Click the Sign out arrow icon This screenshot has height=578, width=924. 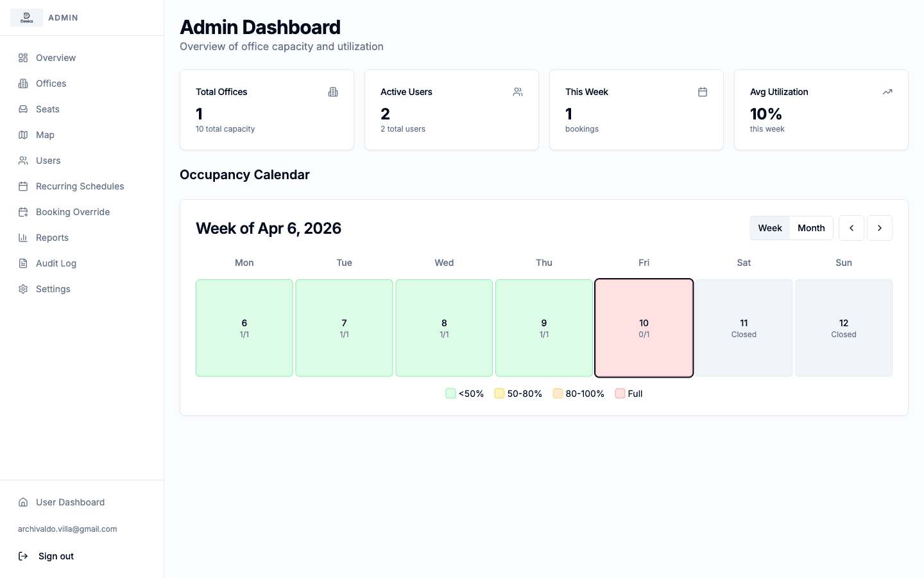pyautogui.click(x=23, y=556)
